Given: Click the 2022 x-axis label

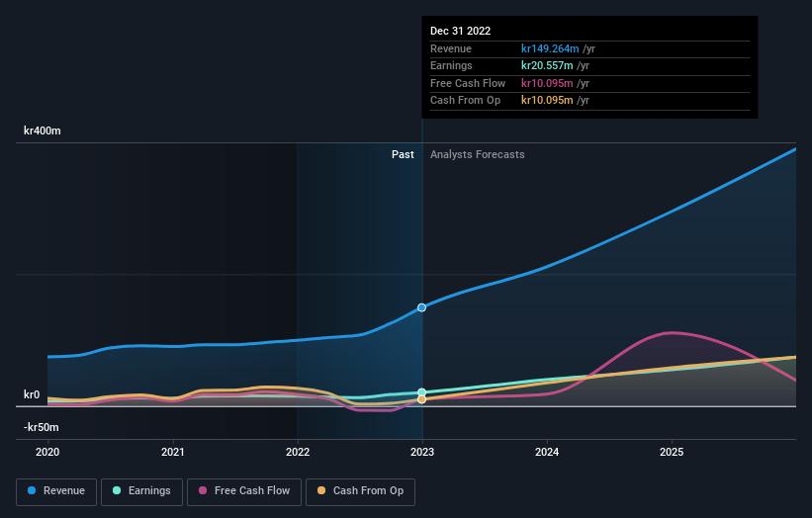Looking at the screenshot, I should pyautogui.click(x=298, y=452).
